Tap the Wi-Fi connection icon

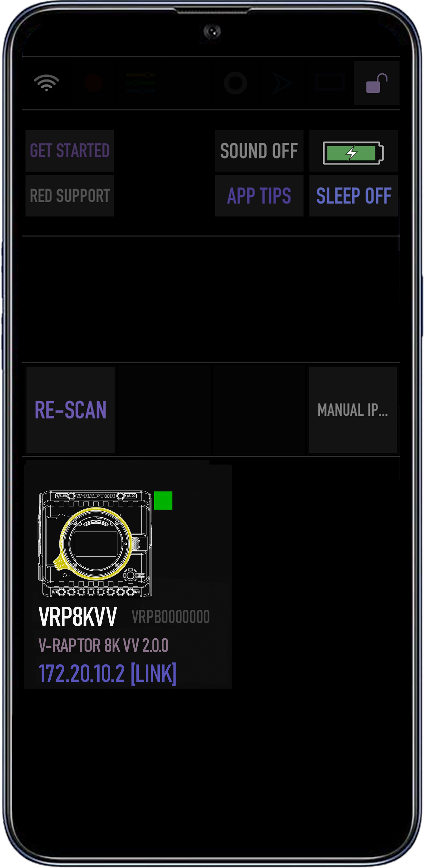pos(47,83)
